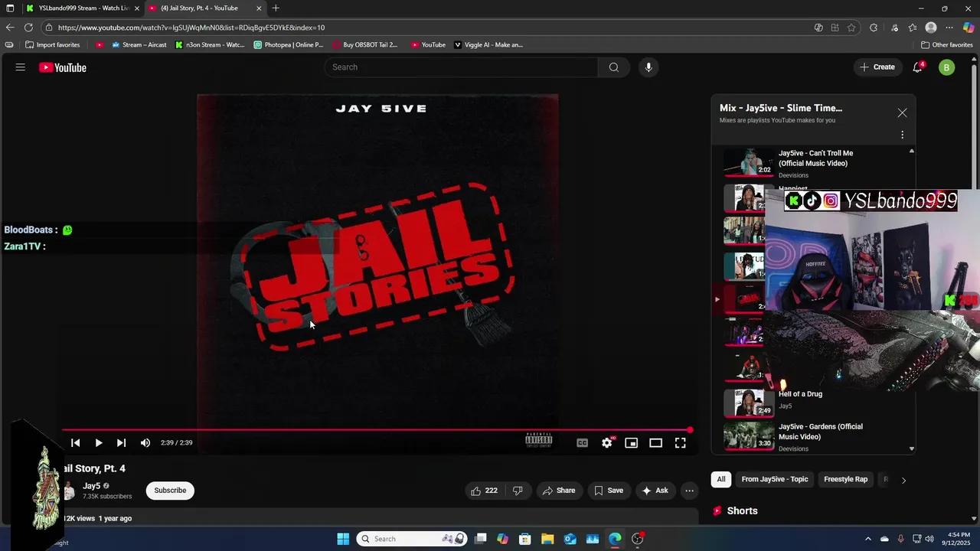
Task: Open the player settings gear
Action: coord(607,442)
